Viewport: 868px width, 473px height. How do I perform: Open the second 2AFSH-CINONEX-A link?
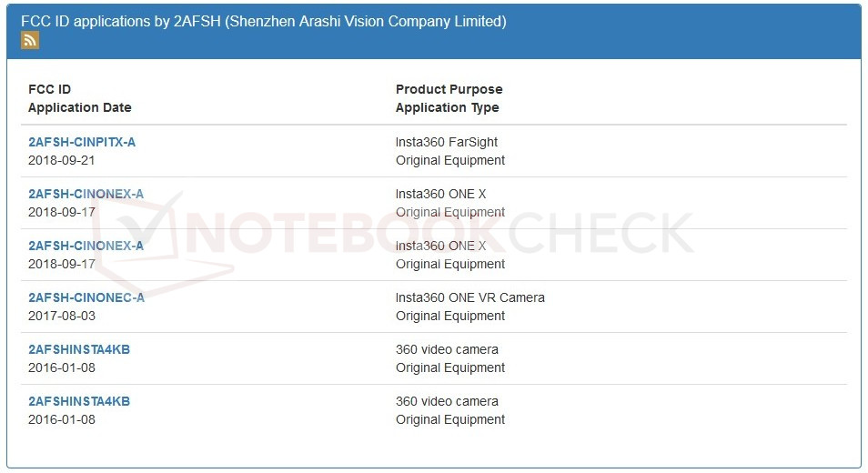coord(86,246)
